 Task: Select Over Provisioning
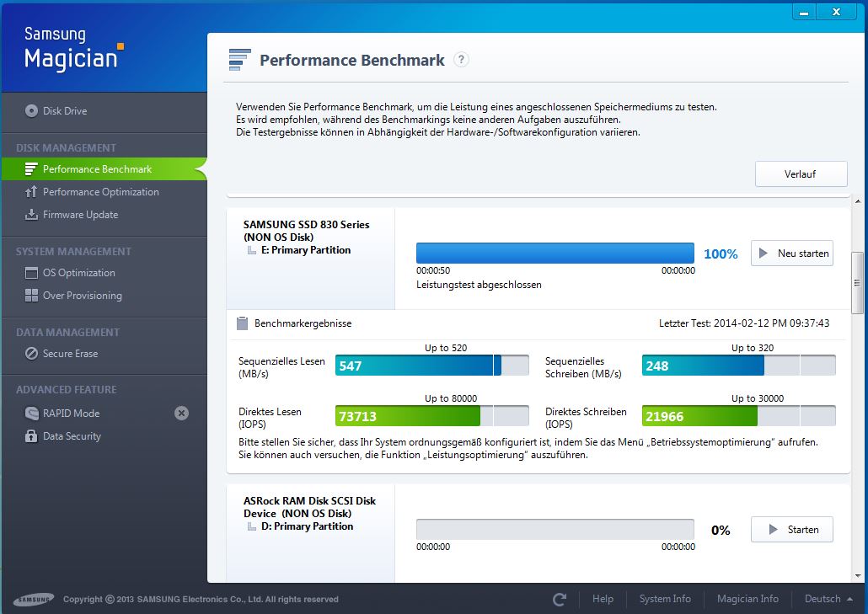[104, 296]
